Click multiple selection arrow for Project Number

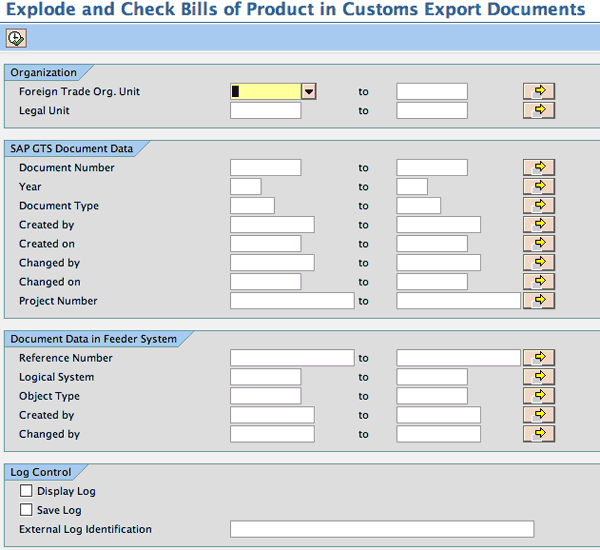tap(539, 300)
